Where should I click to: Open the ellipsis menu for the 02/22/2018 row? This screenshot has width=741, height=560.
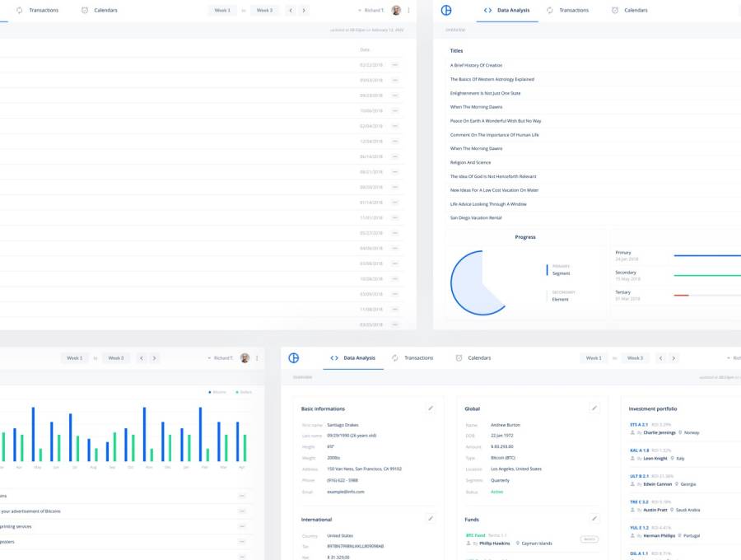[x=395, y=64]
